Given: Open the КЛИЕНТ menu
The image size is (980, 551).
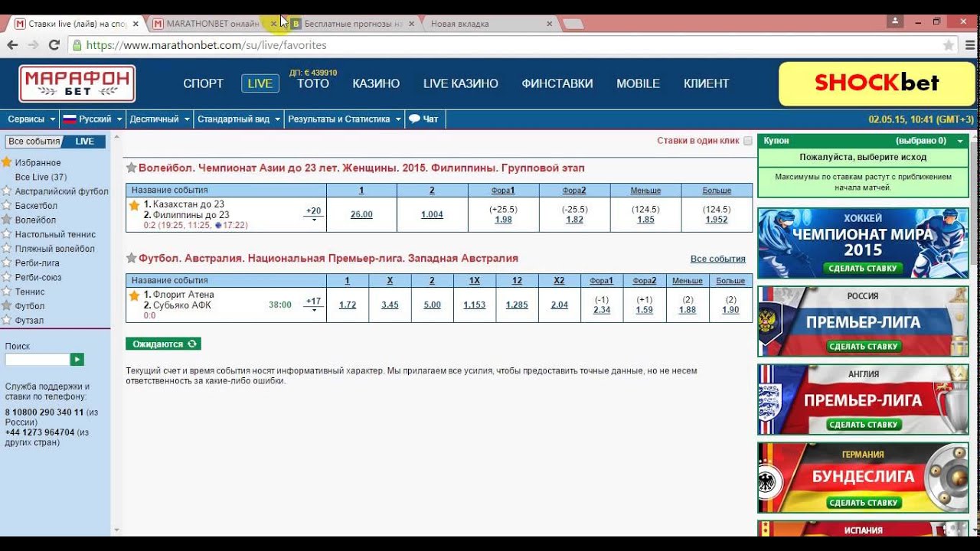Looking at the screenshot, I should (x=706, y=83).
